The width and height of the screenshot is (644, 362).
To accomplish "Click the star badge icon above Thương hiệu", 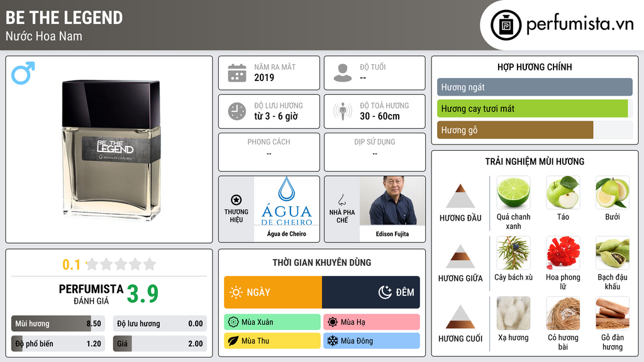I will click(x=236, y=200).
